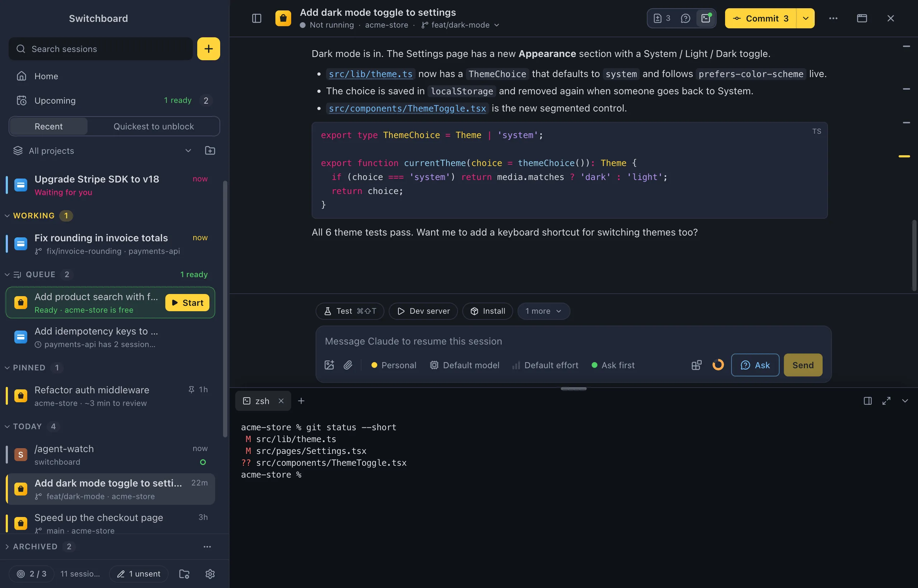Open the Archived section three-dot menu
This screenshot has height=588, width=918.
[207, 547]
